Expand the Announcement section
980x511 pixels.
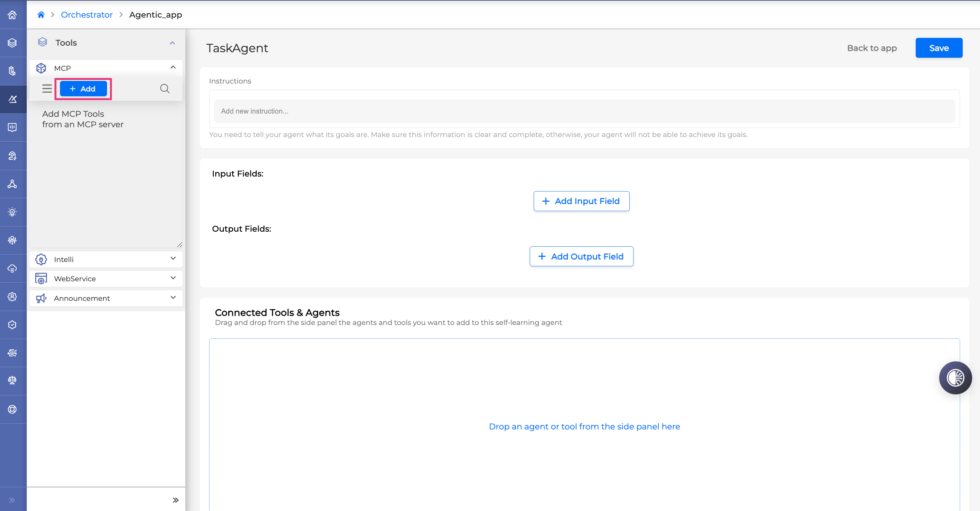(x=173, y=298)
